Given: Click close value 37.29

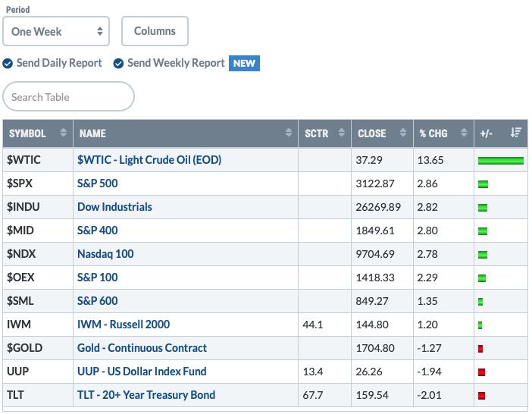Looking at the screenshot, I should click(x=369, y=160).
